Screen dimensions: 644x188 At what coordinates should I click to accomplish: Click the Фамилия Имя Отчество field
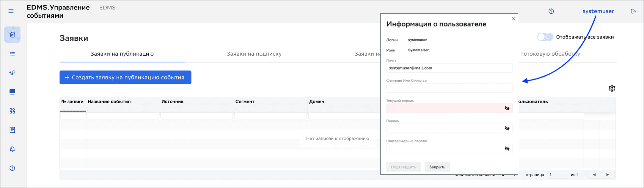(x=449, y=88)
